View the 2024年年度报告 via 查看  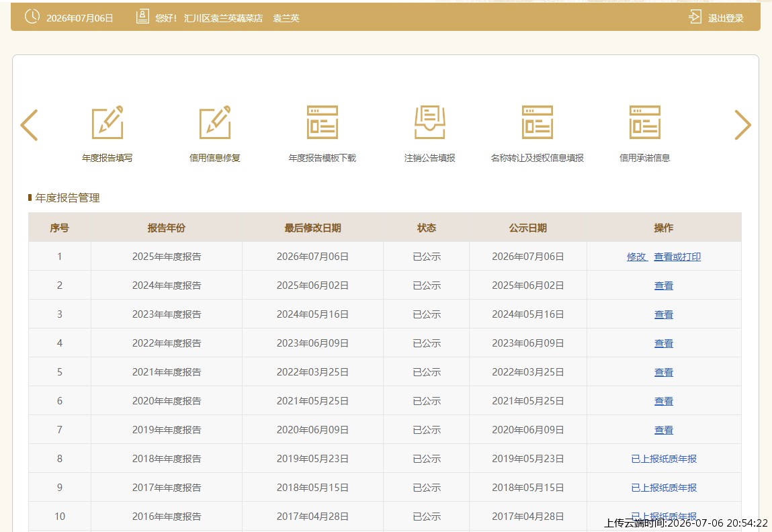664,286
